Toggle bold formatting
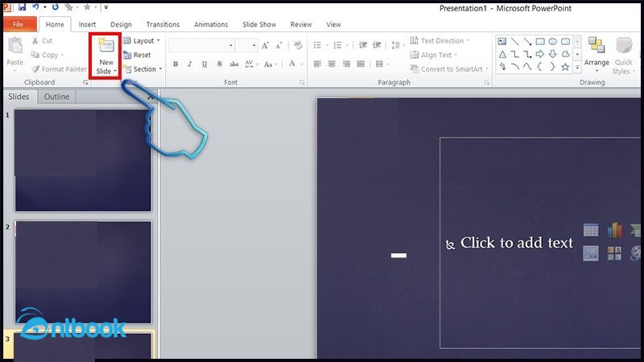644x362 pixels. (x=175, y=64)
